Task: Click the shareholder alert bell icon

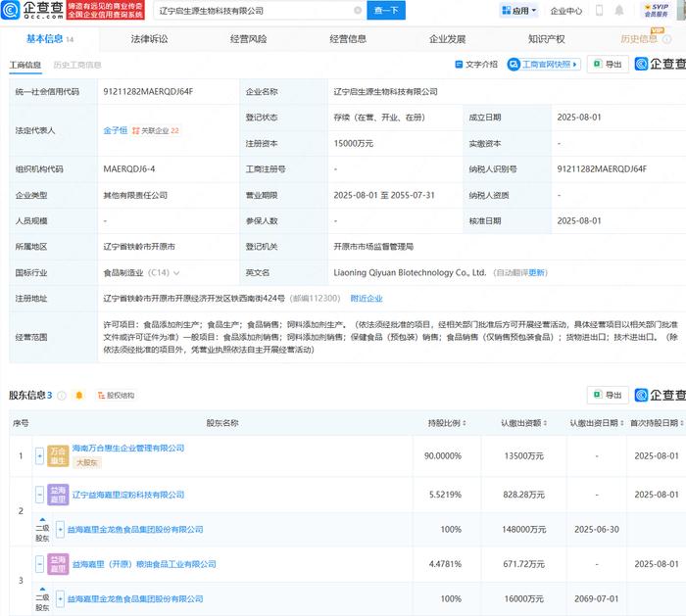Action: tap(79, 396)
